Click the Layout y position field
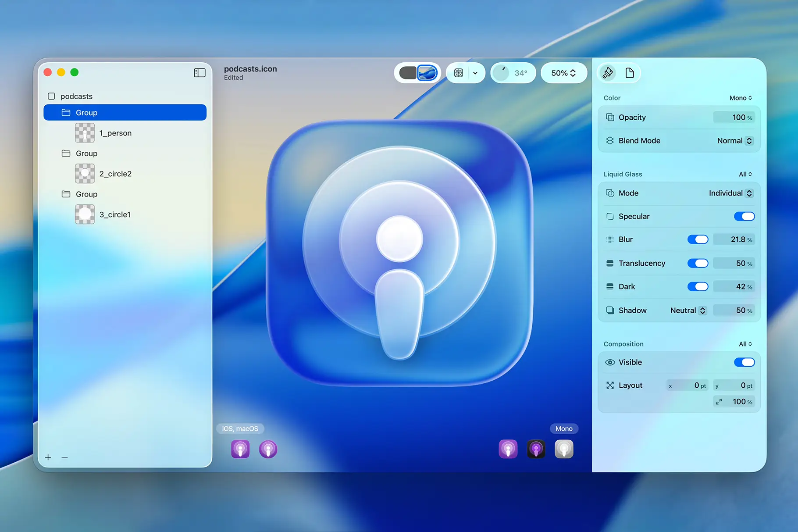The height and width of the screenshot is (532, 798). click(734, 386)
